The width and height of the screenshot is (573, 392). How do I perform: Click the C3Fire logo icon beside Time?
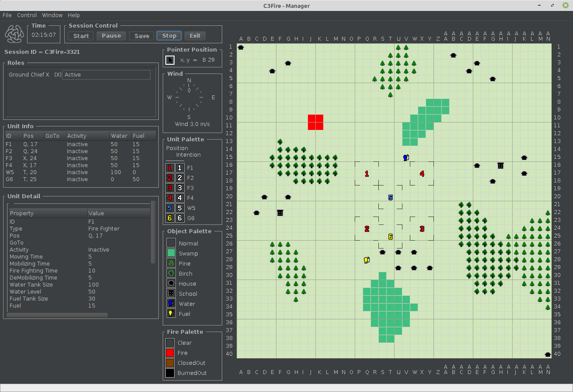15,34
